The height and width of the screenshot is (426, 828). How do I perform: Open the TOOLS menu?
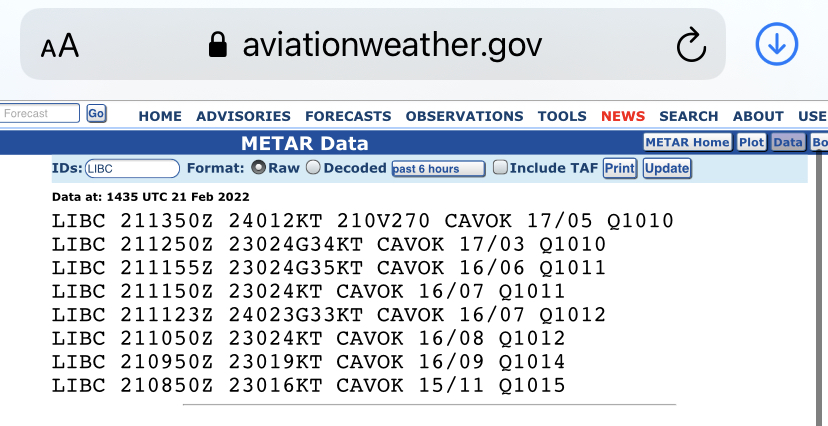point(562,116)
